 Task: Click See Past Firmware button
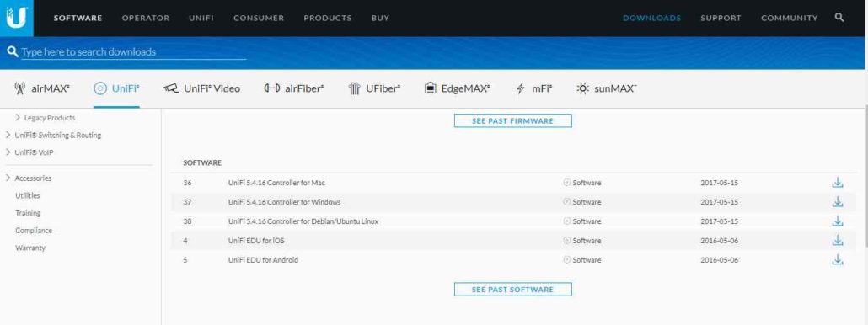[512, 120]
